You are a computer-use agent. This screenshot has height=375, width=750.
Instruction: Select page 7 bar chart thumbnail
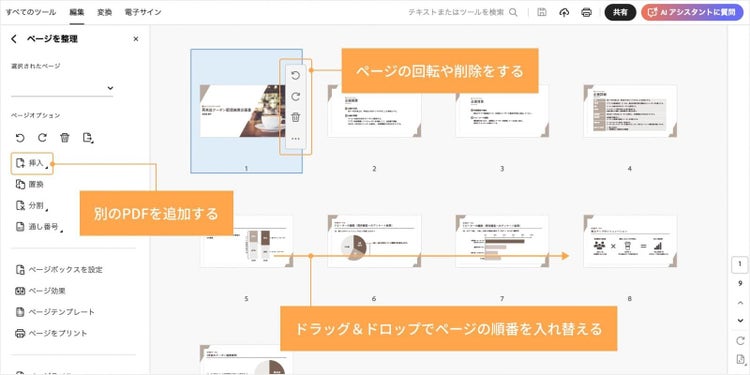(502, 241)
